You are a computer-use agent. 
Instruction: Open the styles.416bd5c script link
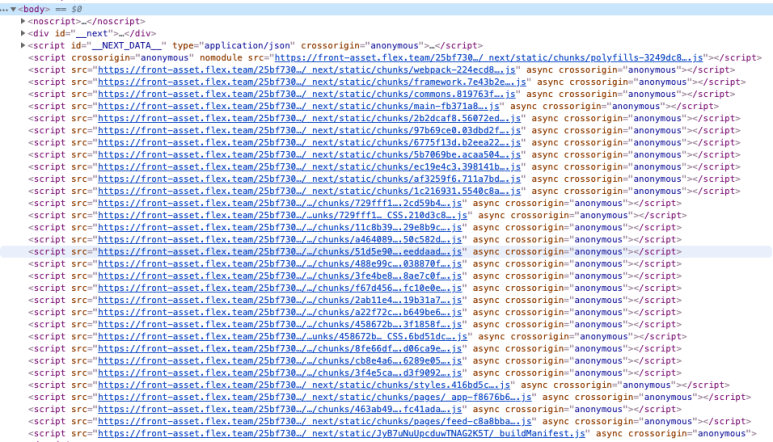308,385
